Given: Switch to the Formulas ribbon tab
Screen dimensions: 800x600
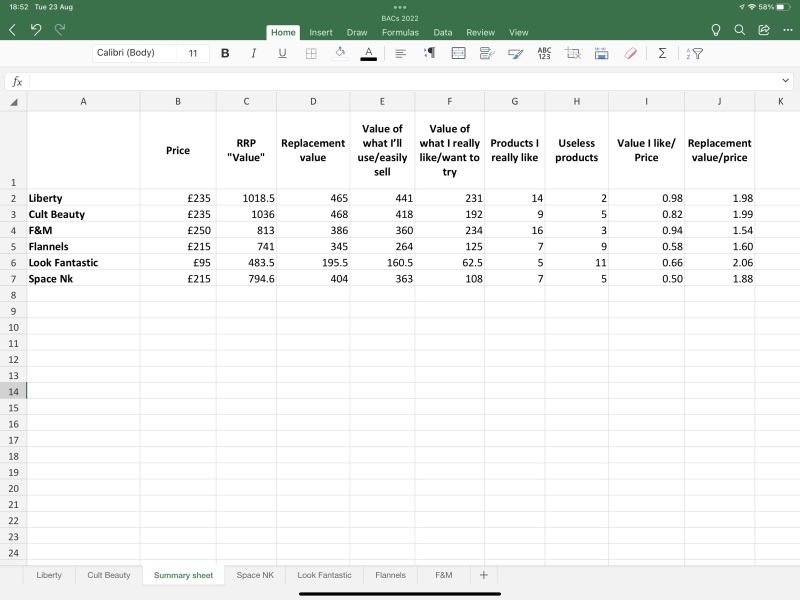Looking at the screenshot, I should 400,32.
